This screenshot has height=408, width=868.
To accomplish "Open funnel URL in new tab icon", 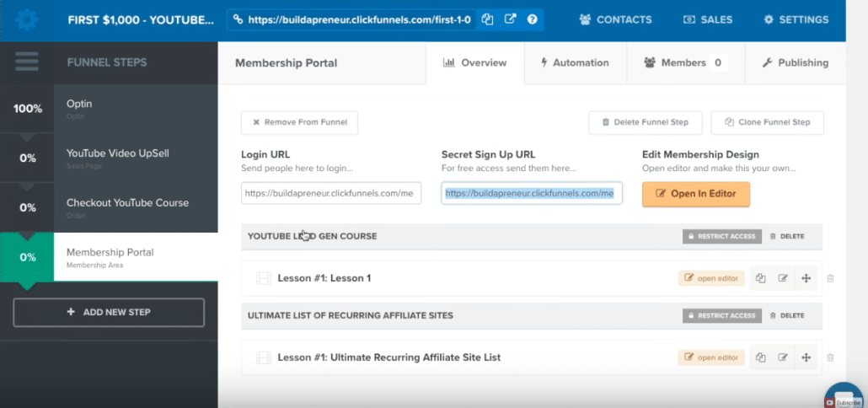I will pos(510,19).
